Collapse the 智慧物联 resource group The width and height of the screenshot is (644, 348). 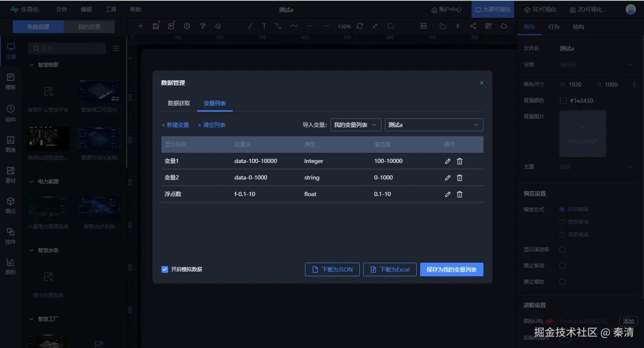pos(31,65)
